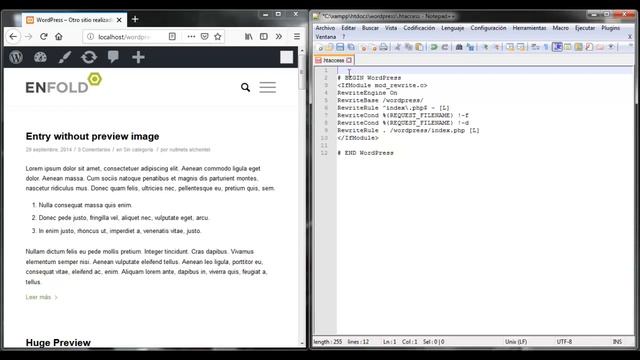Click the Pocket save icon in address bar
The width and height of the screenshot is (640, 360).
204,37
